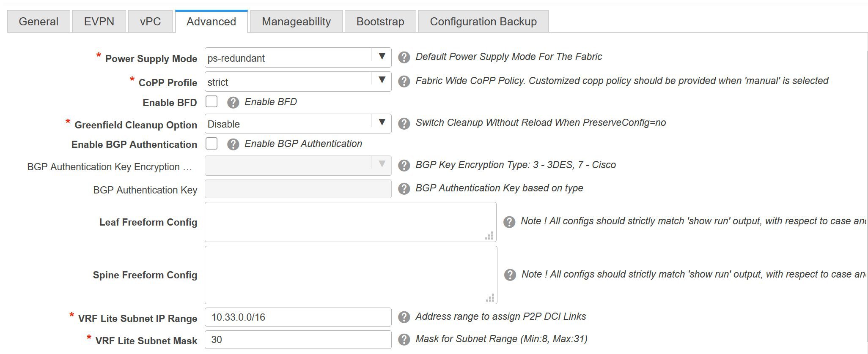Image resolution: width=868 pixels, height=354 pixels.
Task: Click the VRF Lite Subnet Mask field
Action: pos(298,340)
